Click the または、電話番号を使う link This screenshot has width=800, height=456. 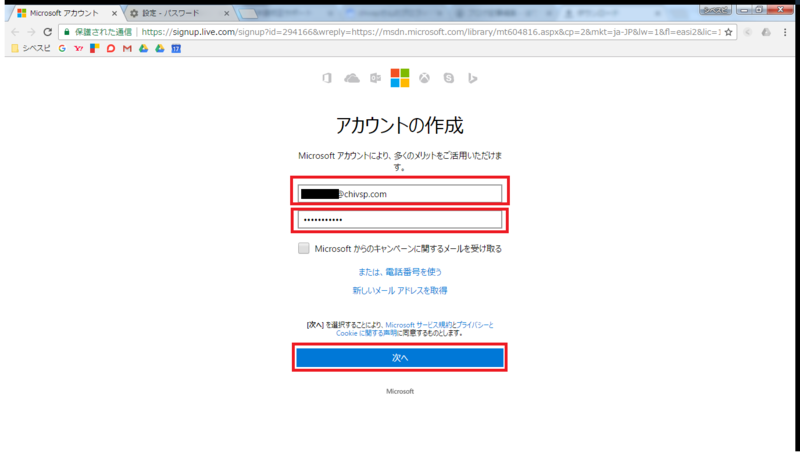400,272
